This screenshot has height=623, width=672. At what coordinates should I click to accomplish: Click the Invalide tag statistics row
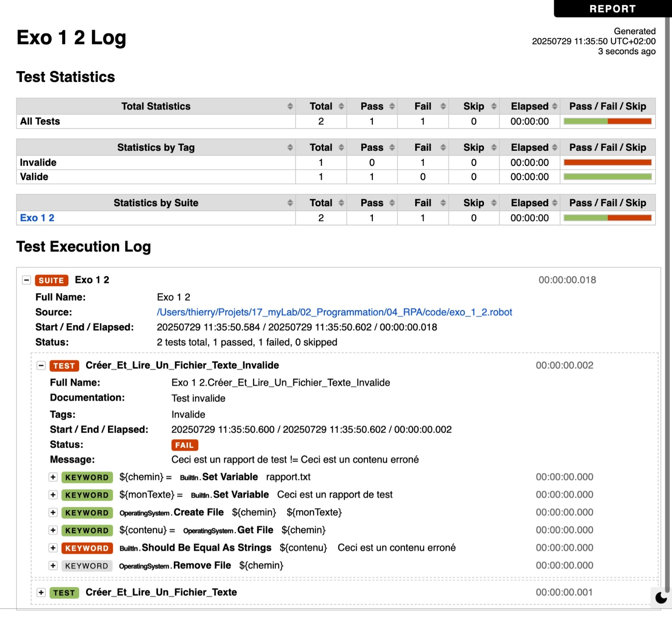click(x=336, y=162)
